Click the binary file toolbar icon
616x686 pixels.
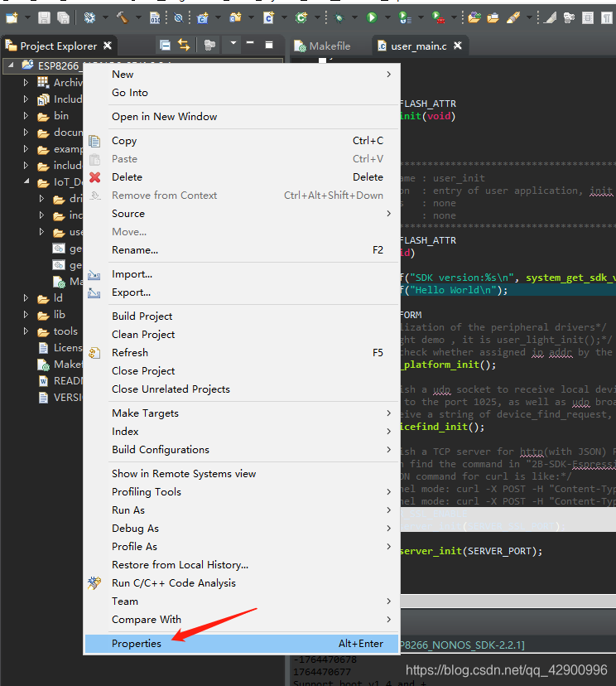pos(155,18)
